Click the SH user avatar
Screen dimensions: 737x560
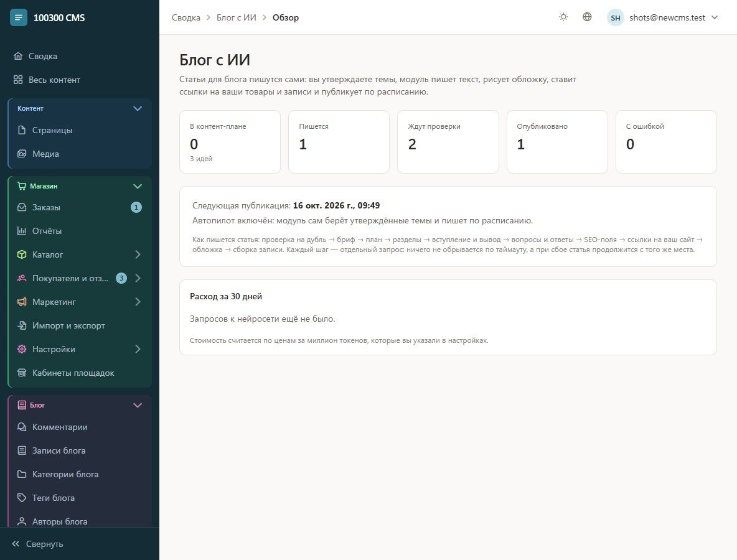tap(615, 18)
